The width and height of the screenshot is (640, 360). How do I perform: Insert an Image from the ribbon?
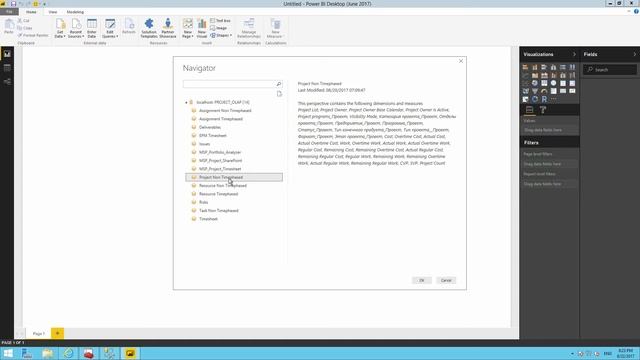coord(219,28)
